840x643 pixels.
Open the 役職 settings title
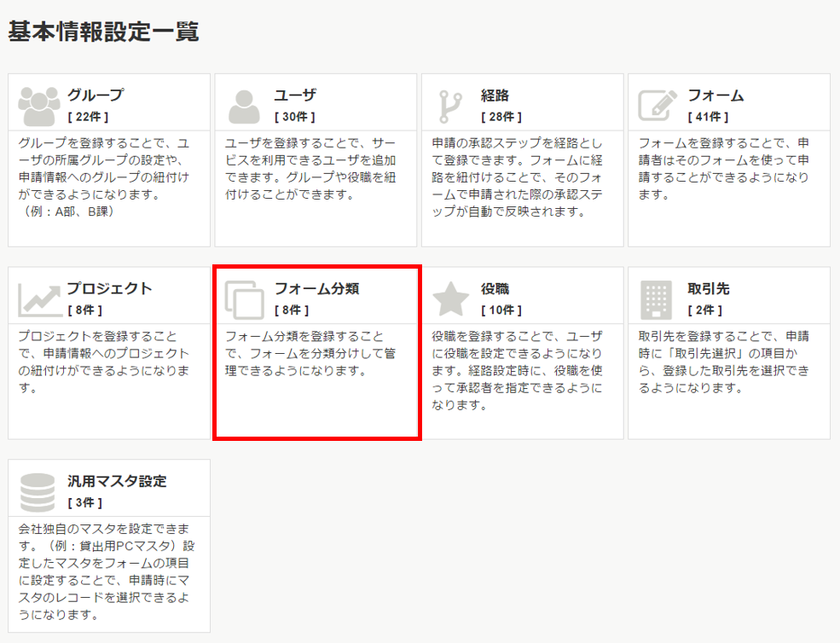pos(495,288)
